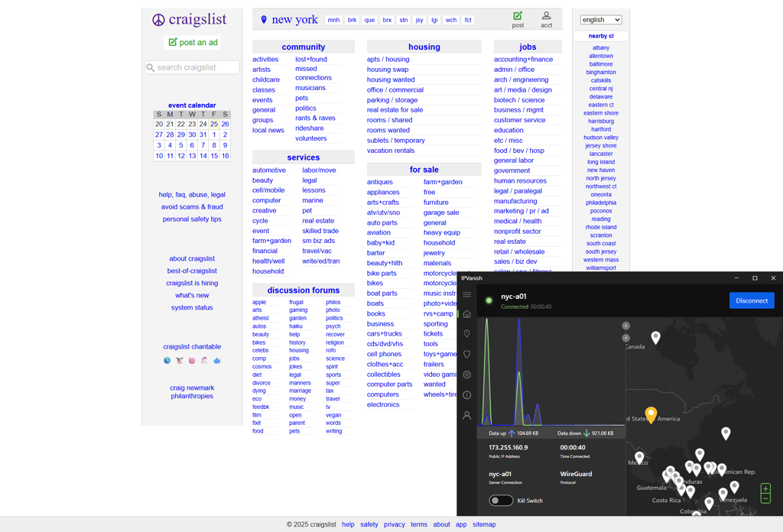This screenshot has height=532, width=783.
Task: Click the post an ad button
Action: (x=193, y=42)
